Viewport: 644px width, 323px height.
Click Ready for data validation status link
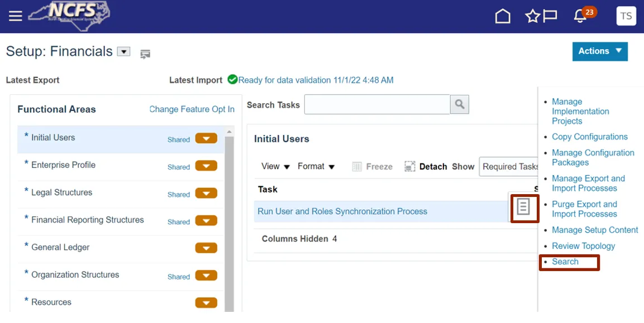pyautogui.click(x=316, y=80)
